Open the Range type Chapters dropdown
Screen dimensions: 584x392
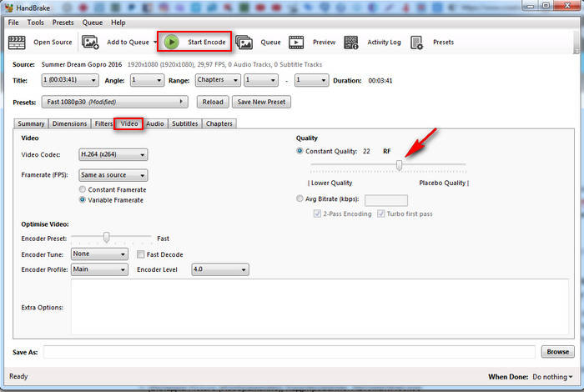tap(218, 80)
